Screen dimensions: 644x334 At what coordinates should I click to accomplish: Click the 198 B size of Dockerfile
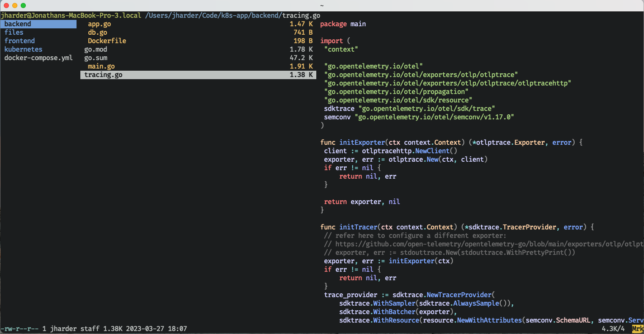pyautogui.click(x=303, y=41)
